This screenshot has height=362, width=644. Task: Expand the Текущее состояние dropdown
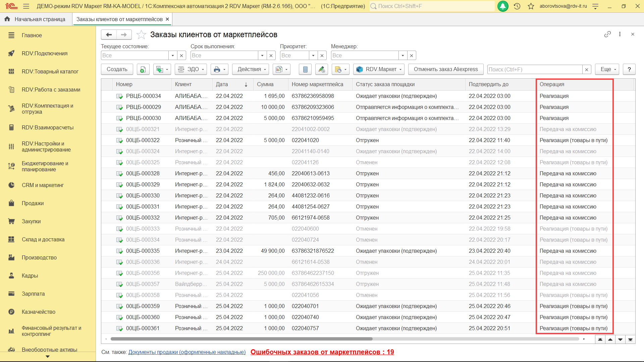pos(173,55)
